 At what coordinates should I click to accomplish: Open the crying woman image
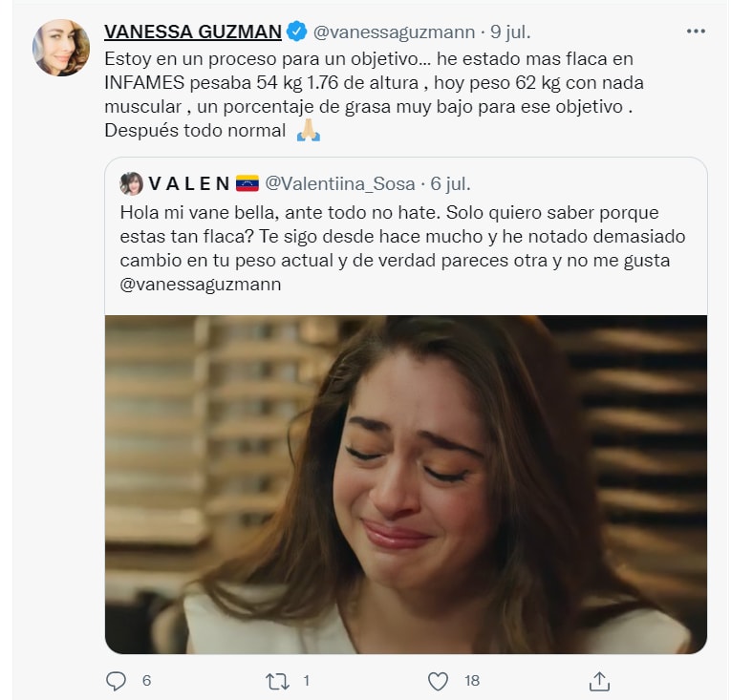406,484
